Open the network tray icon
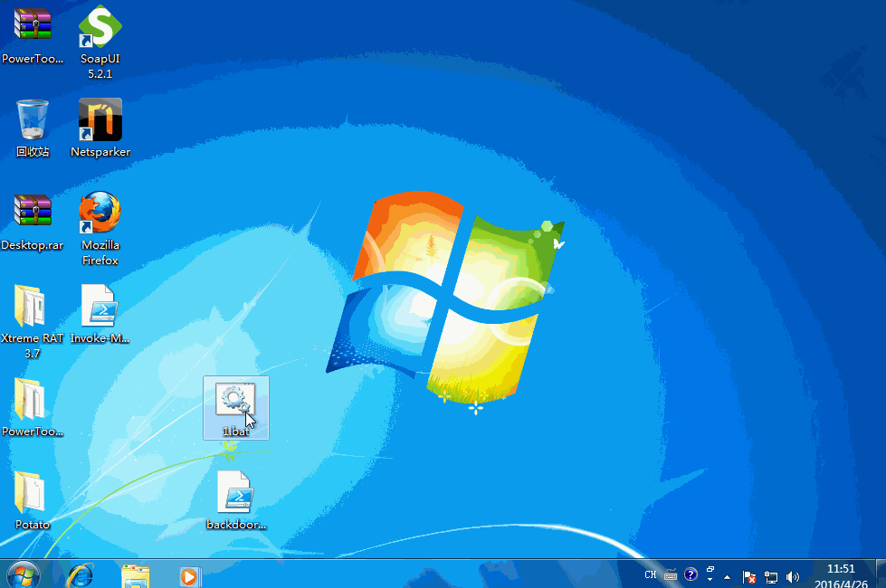Image resolution: width=886 pixels, height=588 pixels. (x=771, y=577)
